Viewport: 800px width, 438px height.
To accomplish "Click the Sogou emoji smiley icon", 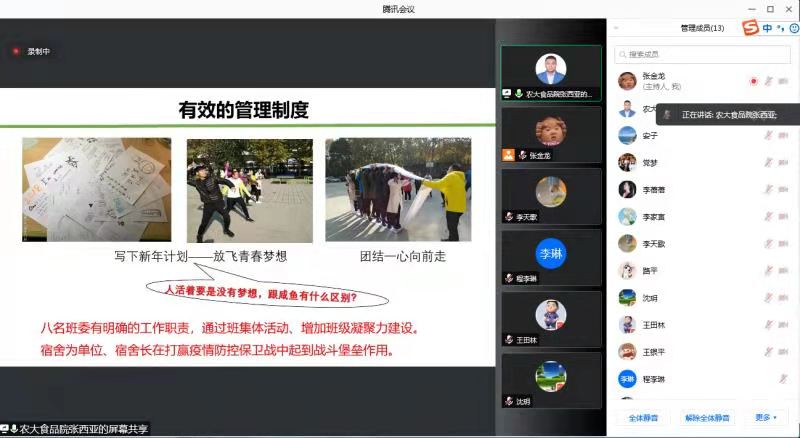I will [x=794, y=28].
